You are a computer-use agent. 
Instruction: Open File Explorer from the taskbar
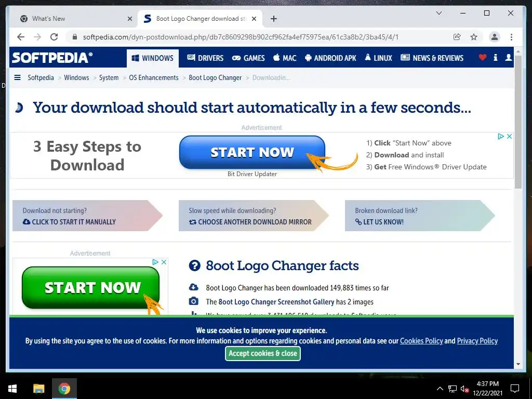click(38, 389)
